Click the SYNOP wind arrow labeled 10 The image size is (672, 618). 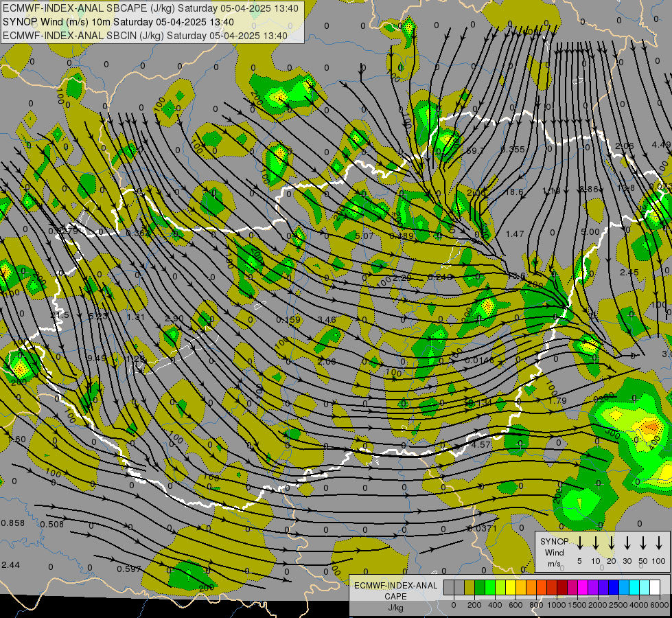(595, 542)
